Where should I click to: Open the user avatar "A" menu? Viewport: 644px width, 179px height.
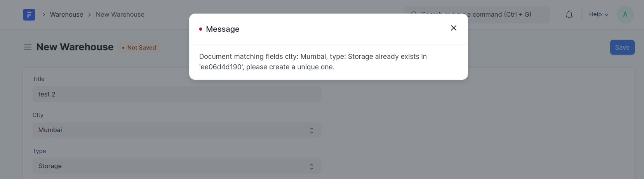(x=625, y=15)
